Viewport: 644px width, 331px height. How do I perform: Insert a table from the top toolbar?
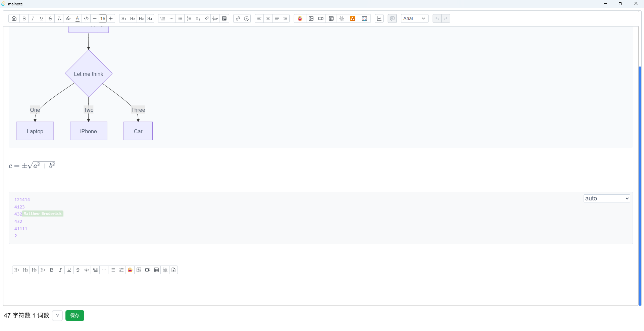pos(332,18)
